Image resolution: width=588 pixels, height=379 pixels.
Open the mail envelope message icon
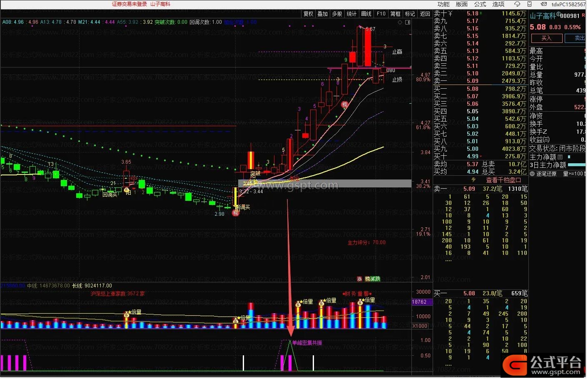coord(544,4)
